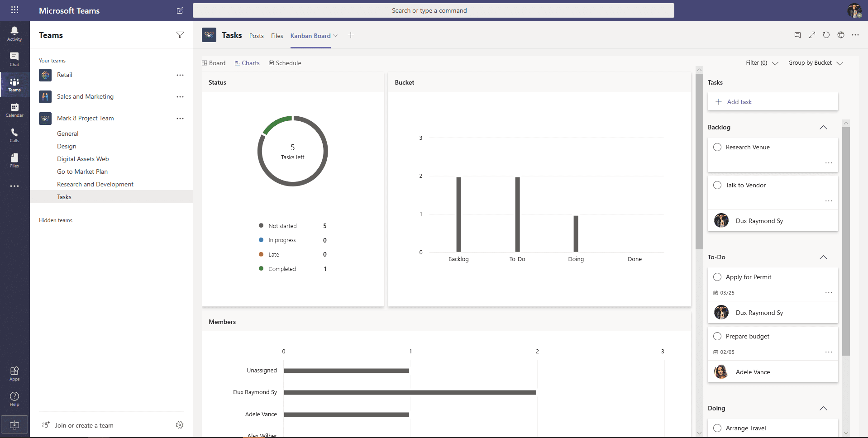
Task: Open the Retail team
Action: (x=64, y=75)
